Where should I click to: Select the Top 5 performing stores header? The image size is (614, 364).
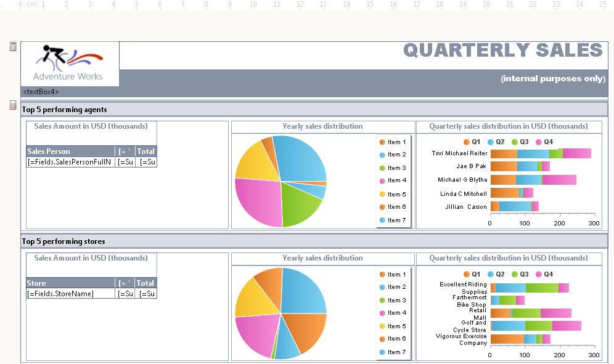[63, 241]
